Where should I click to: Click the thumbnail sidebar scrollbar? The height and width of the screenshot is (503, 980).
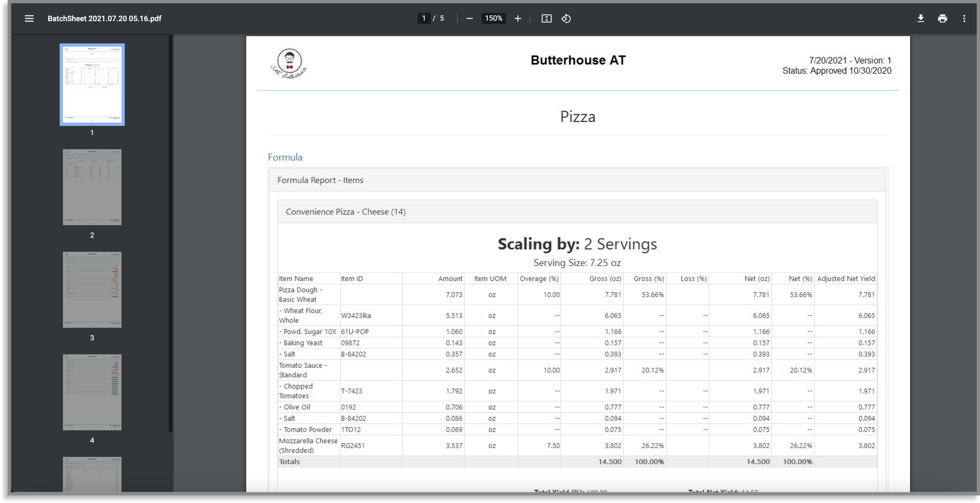[171, 234]
